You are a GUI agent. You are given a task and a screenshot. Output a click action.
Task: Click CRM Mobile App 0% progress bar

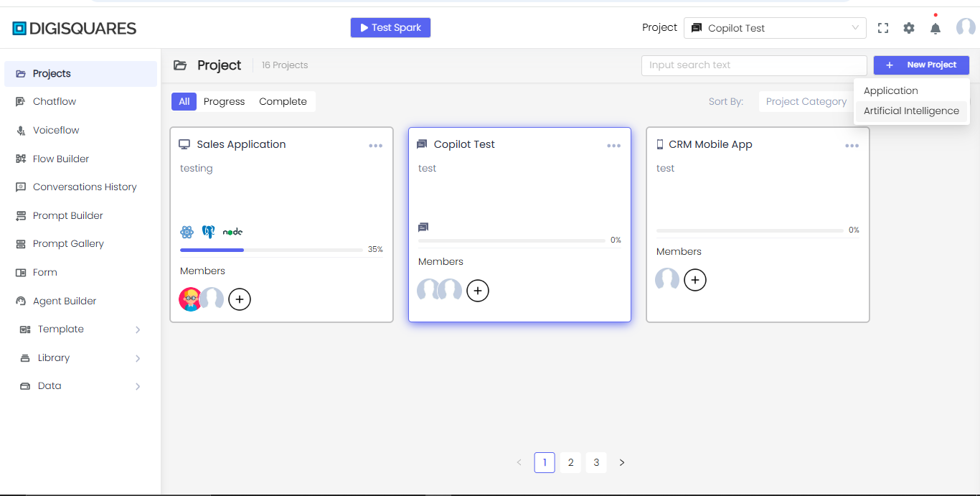(x=750, y=230)
